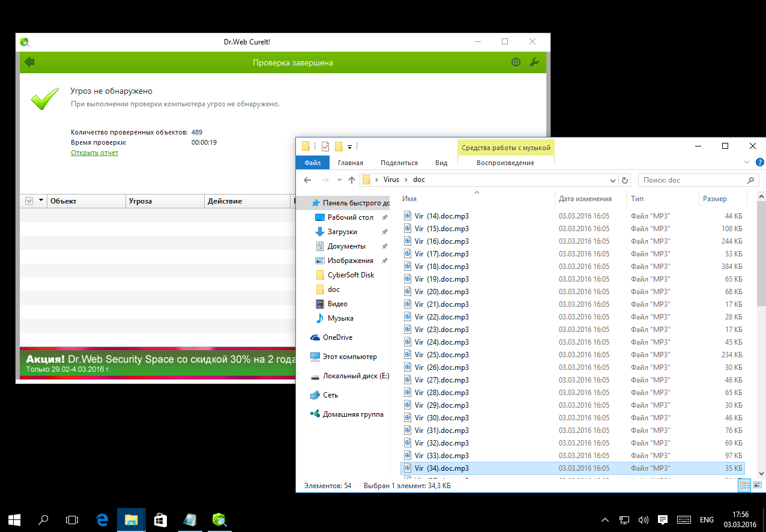Click the Открыть отчет link
The width and height of the screenshot is (766, 532).
tap(94, 153)
